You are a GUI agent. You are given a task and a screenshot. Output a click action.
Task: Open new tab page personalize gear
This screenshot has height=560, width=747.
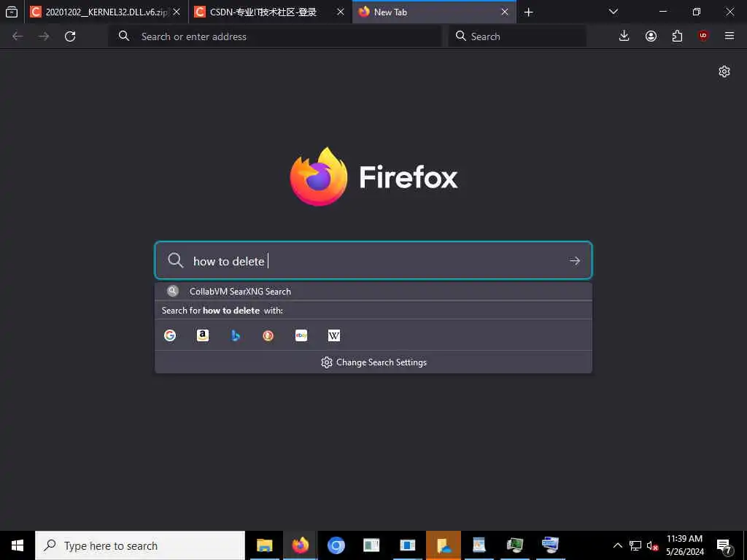coord(724,71)
